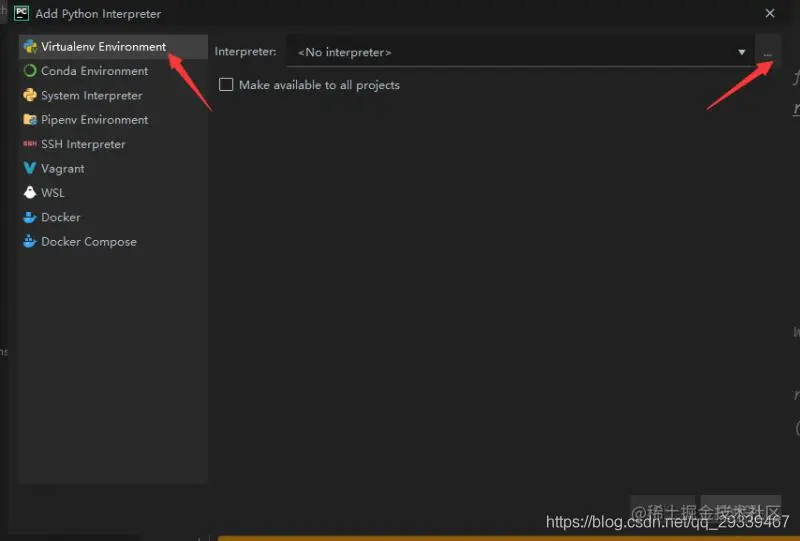
Task: Switch to System Interpreter
Action: pyautogui.click(x=113, y=95)
